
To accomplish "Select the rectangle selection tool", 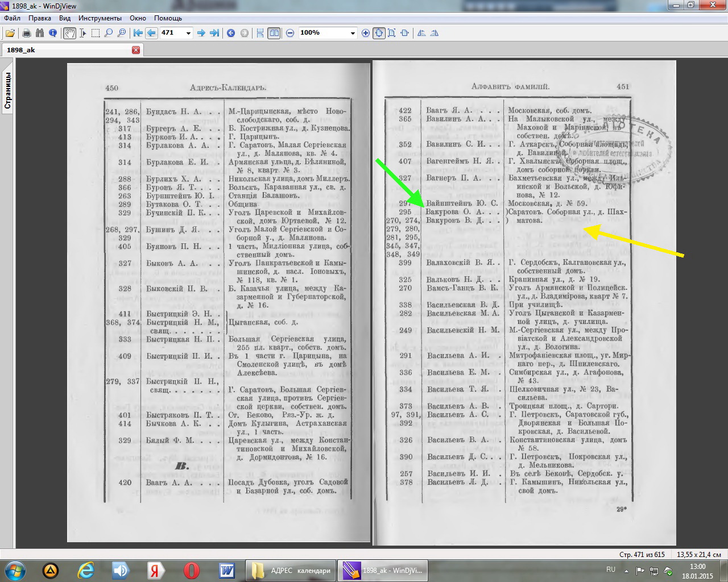I will coord(96,33).
